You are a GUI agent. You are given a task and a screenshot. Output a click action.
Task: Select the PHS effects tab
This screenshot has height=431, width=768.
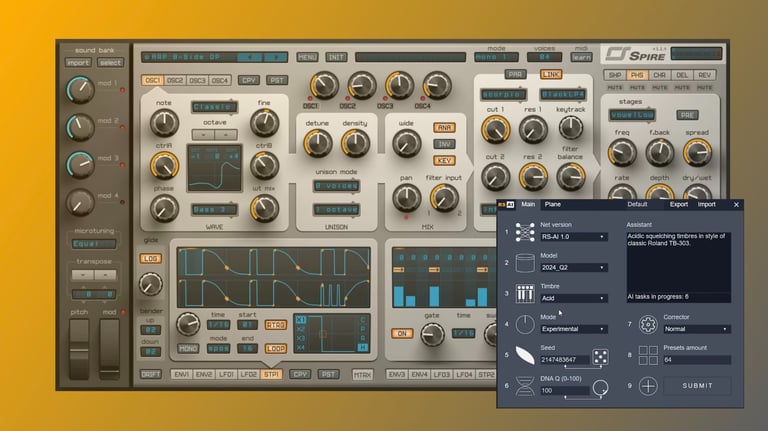pos(637,75)
